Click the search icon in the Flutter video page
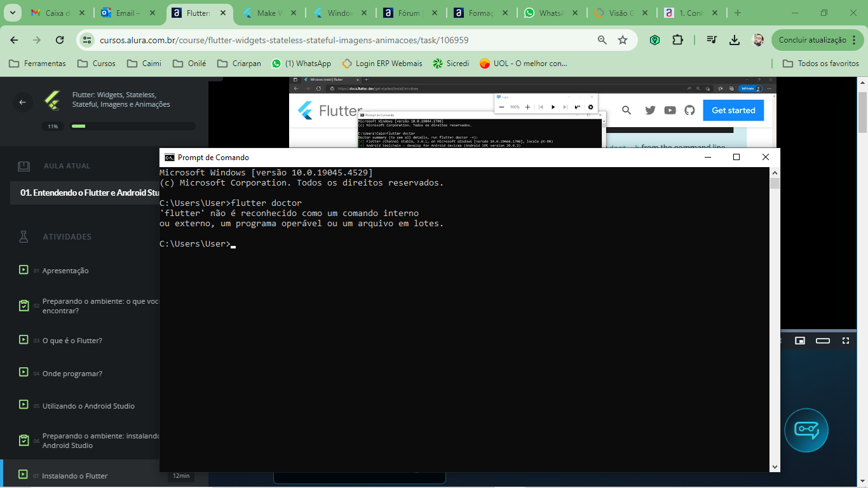Screen dimensions: 868x488 [627, 111]
